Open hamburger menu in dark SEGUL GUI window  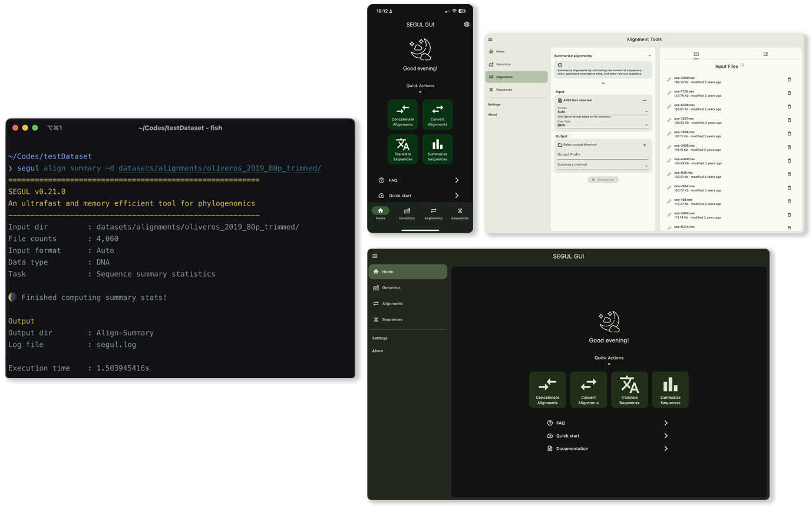click(x=375, y=256)
